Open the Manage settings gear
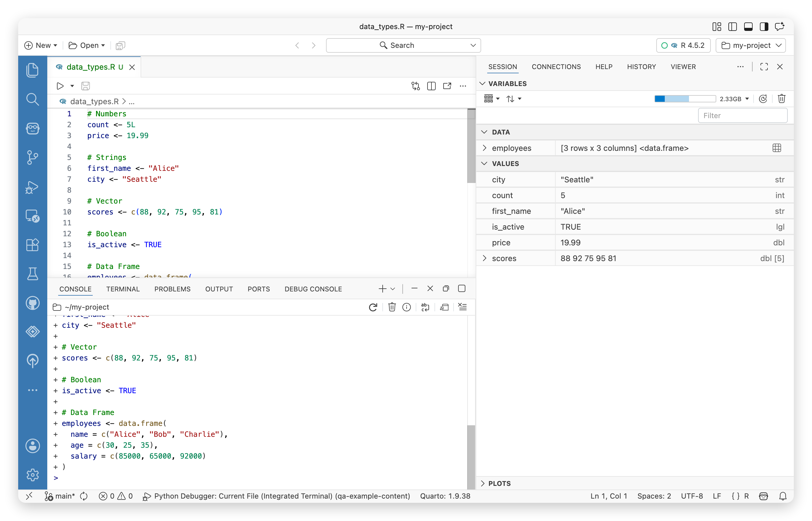Viewport: 812px width, 521px height. click(32, 475)
